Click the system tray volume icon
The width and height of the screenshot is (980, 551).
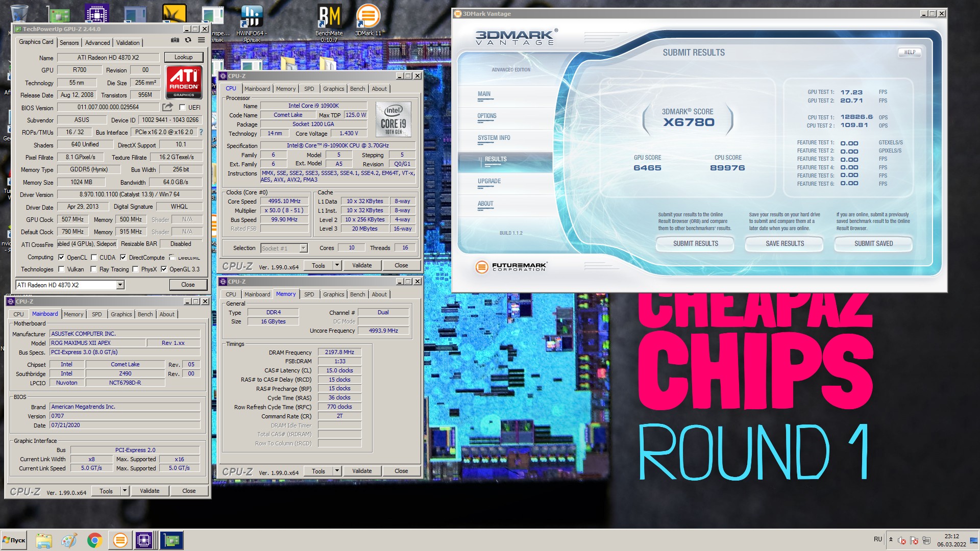[x=901, y=540]
